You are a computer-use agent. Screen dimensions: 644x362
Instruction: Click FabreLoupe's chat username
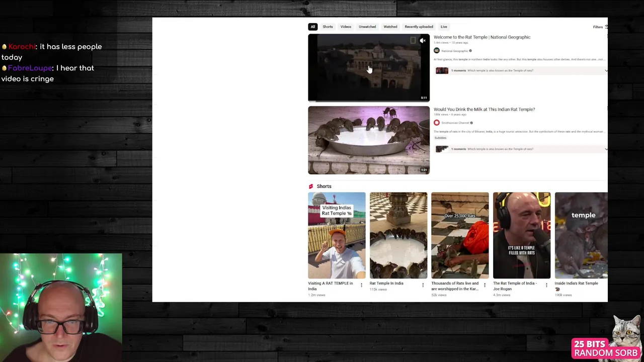pyautogui.click(x=30, y=68)
